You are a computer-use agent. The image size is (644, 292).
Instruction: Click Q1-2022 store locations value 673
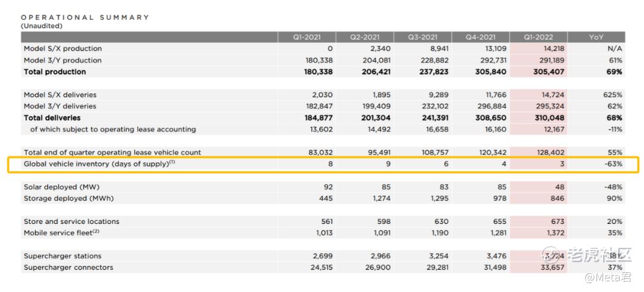tap(558, 222)
